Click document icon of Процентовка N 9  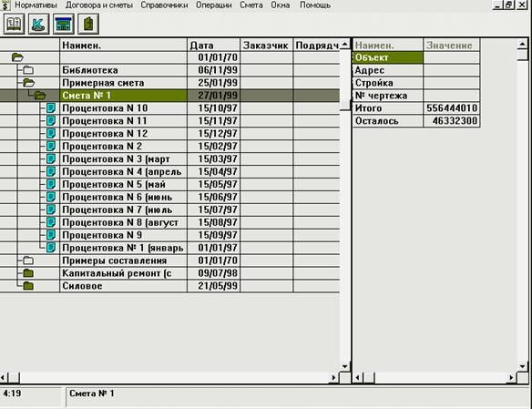pyautogui.click(x=50, y=235)
